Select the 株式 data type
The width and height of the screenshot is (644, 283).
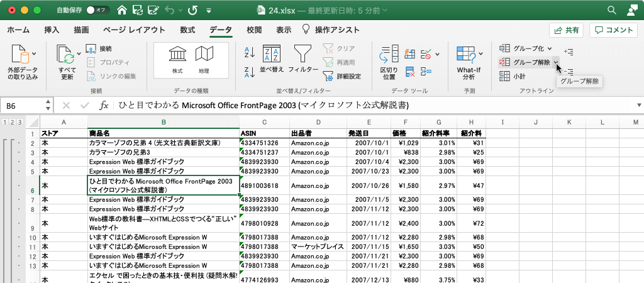point(177,60)
